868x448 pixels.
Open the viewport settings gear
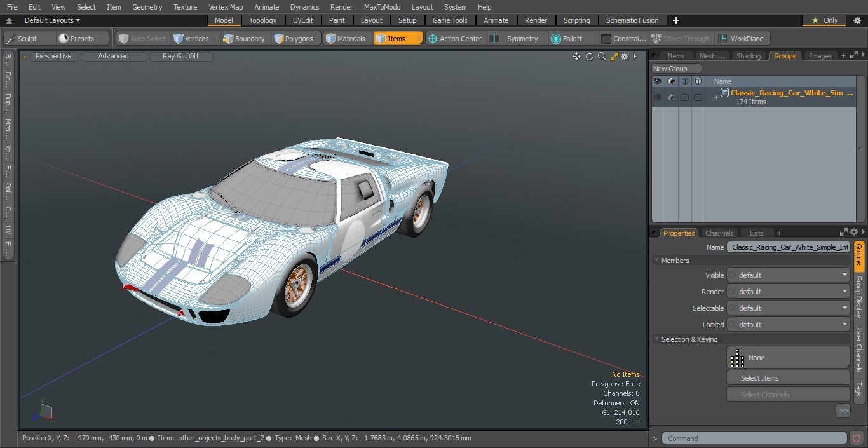tap(625, 57)
